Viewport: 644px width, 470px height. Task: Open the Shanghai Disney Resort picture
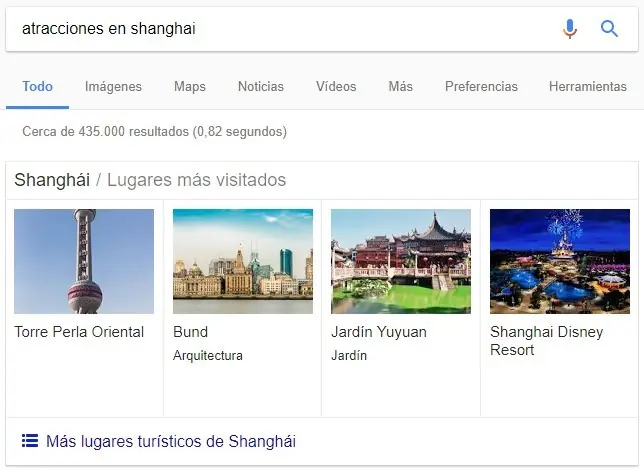(x=560, y=261)
